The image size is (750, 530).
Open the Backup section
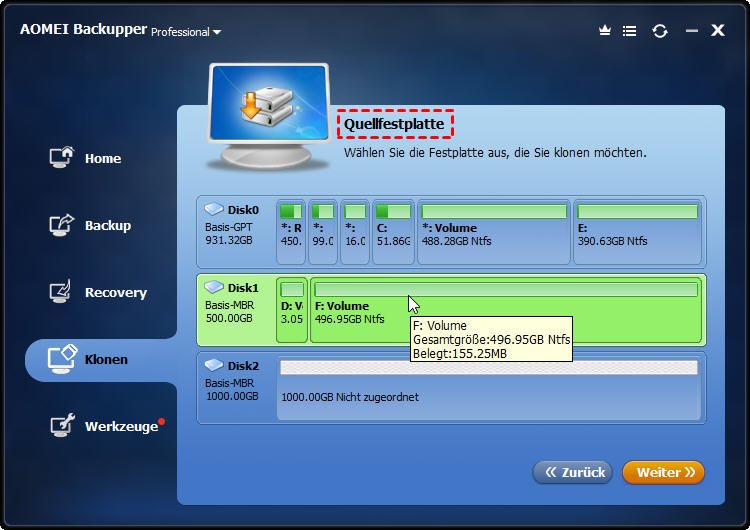point(90,225)
